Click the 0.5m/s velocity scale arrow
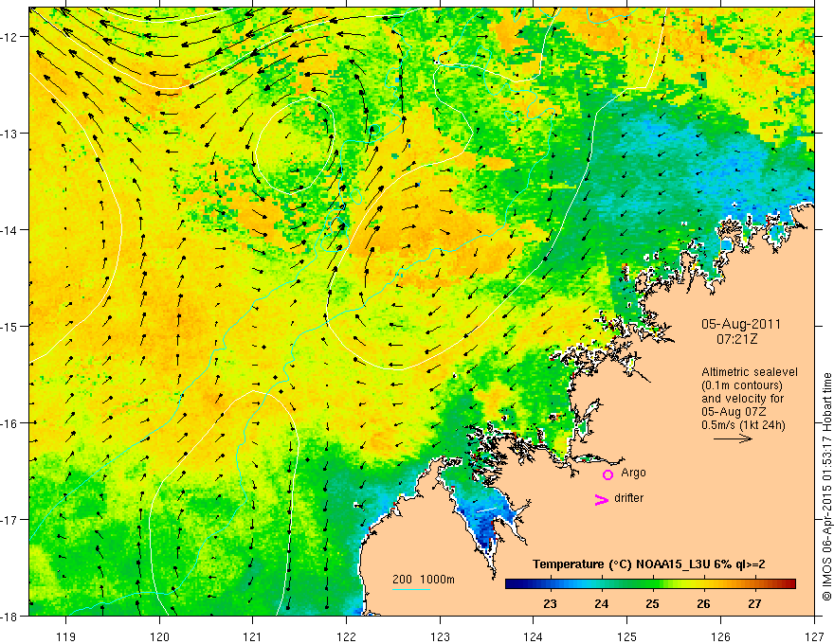The image size is (834, 644). tap(733, 438)
